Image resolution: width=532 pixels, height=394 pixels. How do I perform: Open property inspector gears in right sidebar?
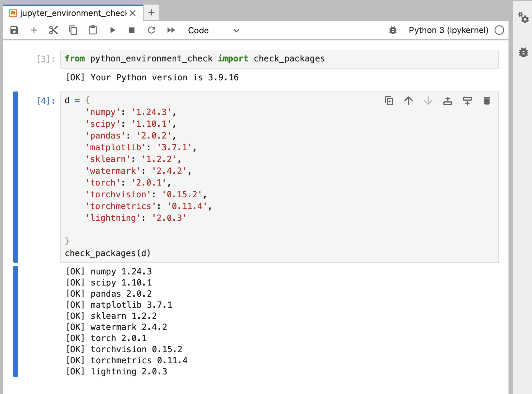[524, 18]
